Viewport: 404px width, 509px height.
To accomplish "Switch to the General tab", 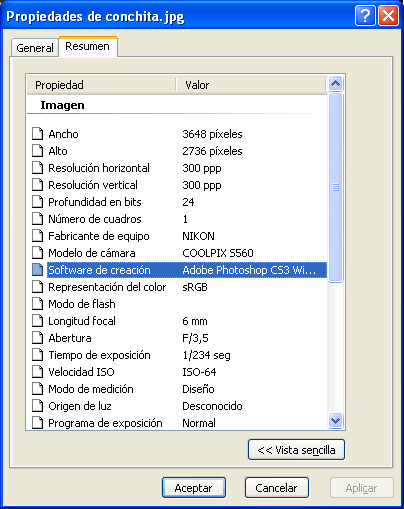I will coord(35,48).
